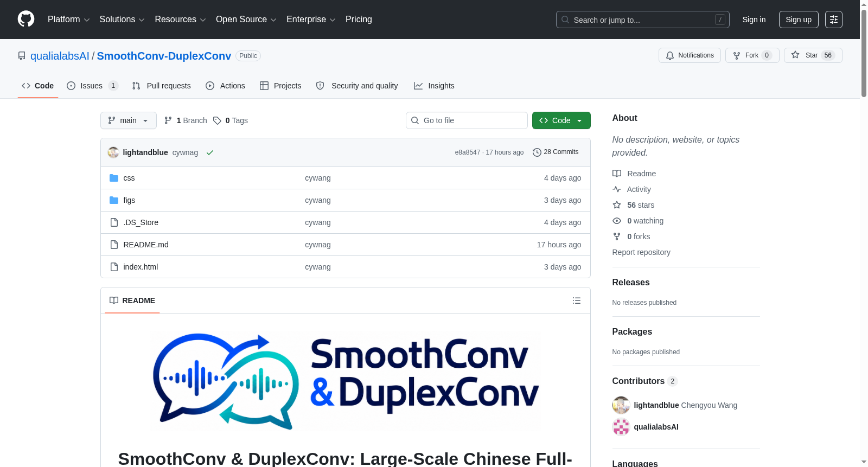Click the repository icon beside qualialabsAI

click(x=22, y=56)
